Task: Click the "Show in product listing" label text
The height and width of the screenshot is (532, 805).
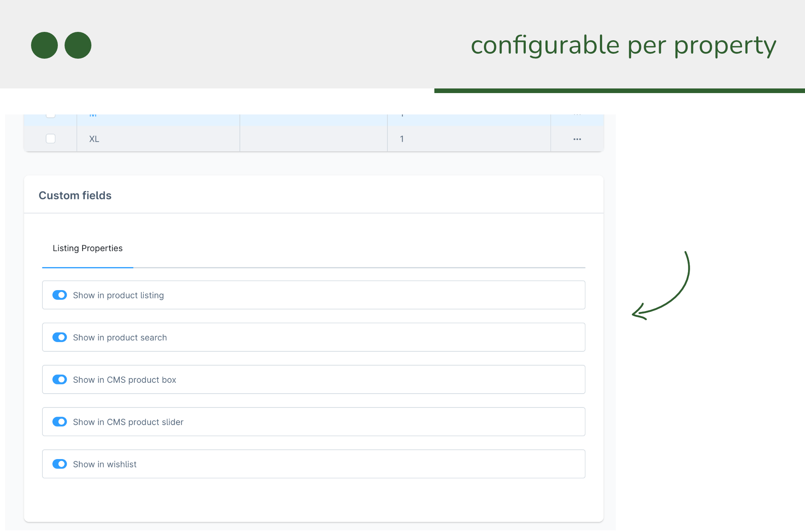Action: click(x=118, y=296)
